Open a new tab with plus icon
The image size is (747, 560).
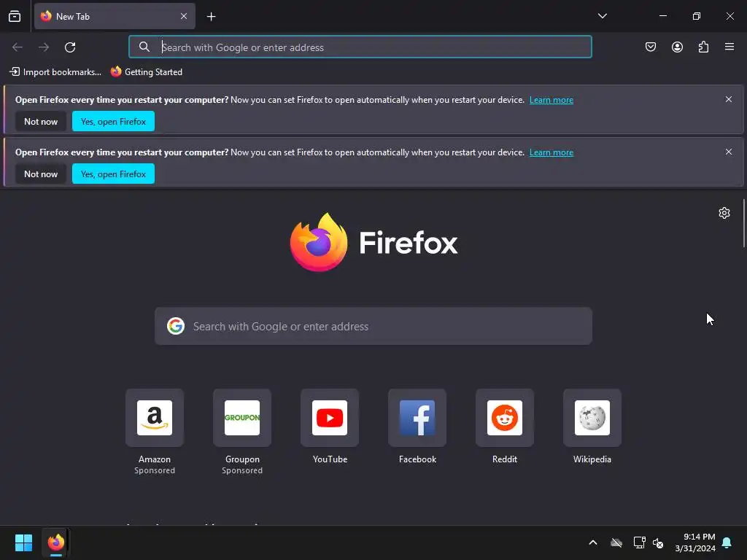click(x=211, y=17)
